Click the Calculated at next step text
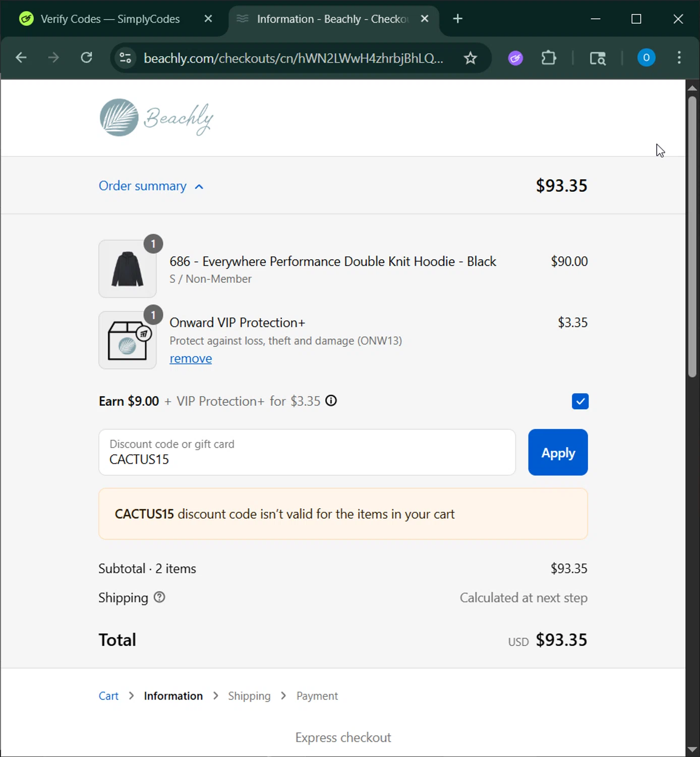 [523, 598]
